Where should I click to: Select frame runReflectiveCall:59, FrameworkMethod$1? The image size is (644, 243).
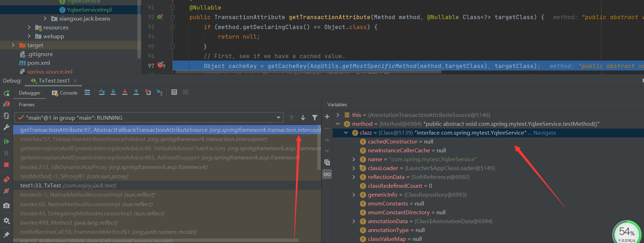[x=167, y=232]
